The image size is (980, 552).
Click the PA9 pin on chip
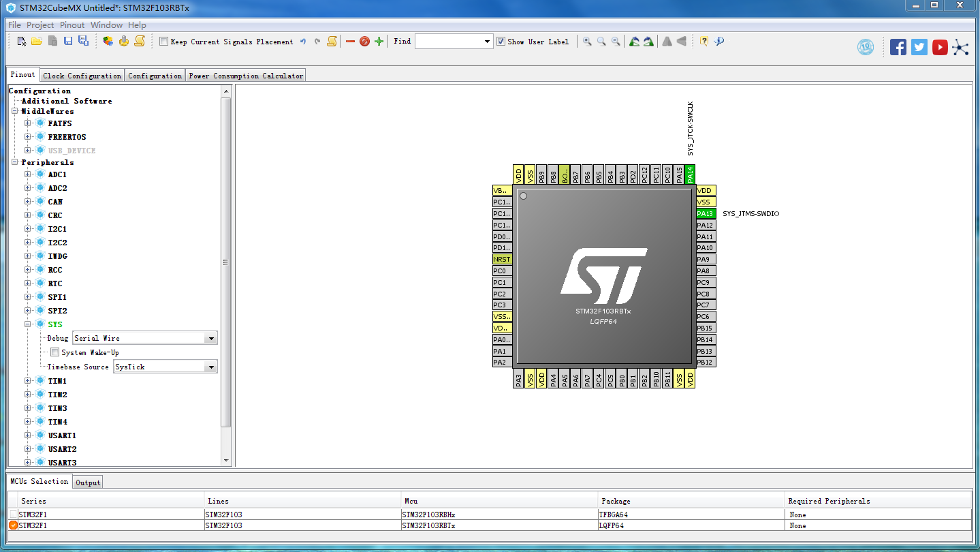tap(706, 259)
